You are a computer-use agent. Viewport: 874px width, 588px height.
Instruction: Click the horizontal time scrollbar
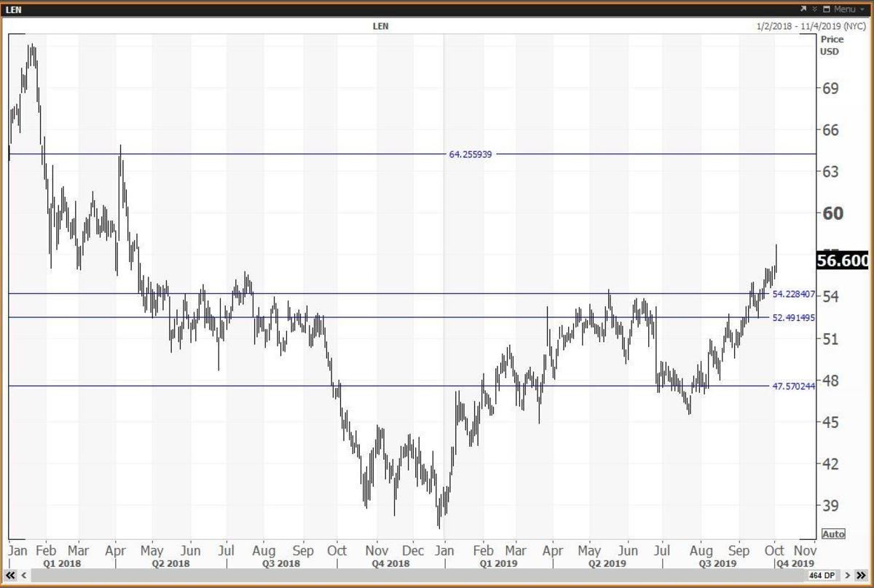coord(420,575)
